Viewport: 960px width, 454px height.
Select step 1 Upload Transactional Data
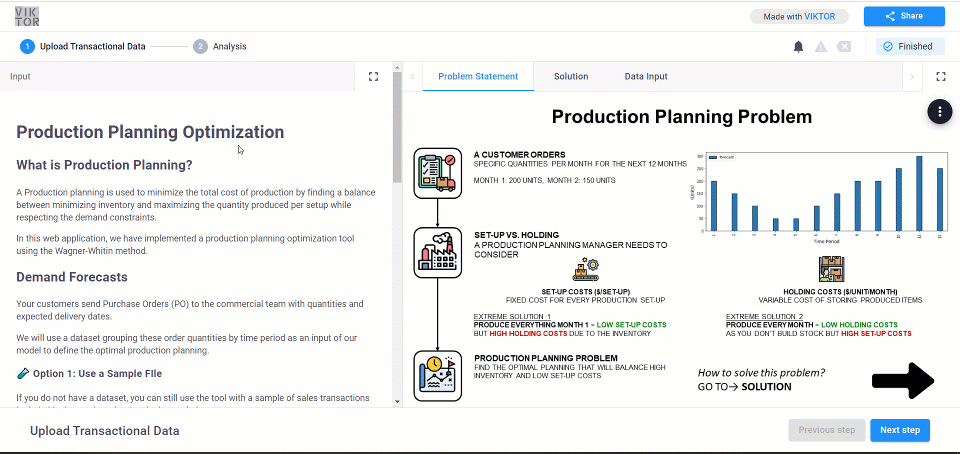(83, 47)
